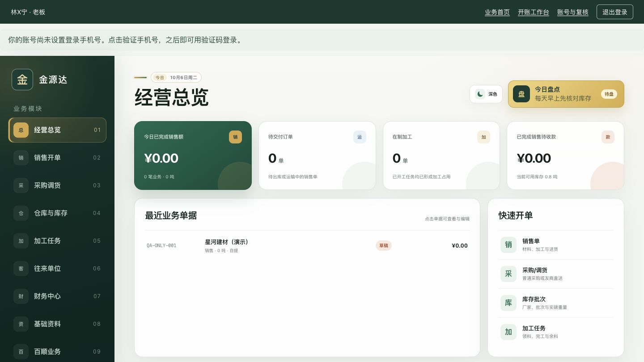
Task: Go to 财务中心 in the sidebar
Action: click(x=57, y=296)
